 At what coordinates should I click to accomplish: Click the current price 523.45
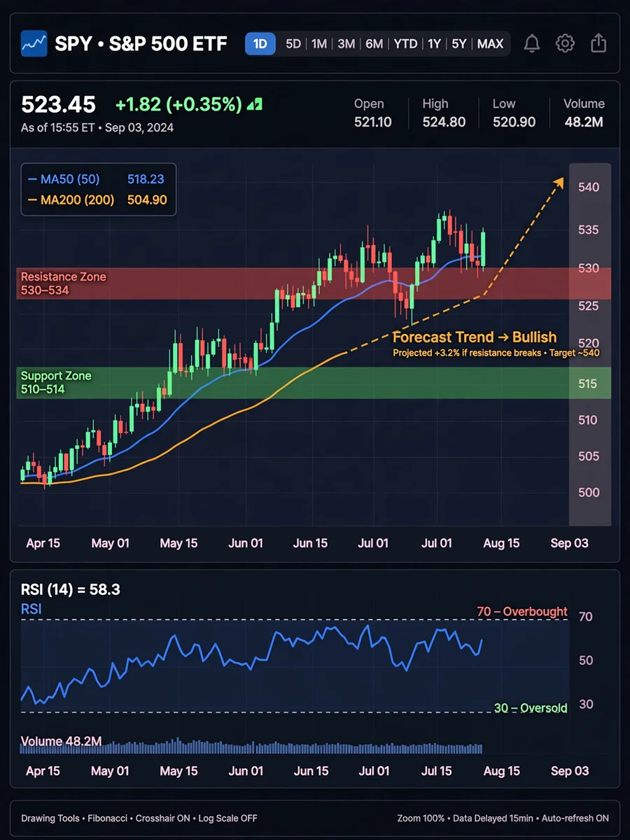[58, 105]
